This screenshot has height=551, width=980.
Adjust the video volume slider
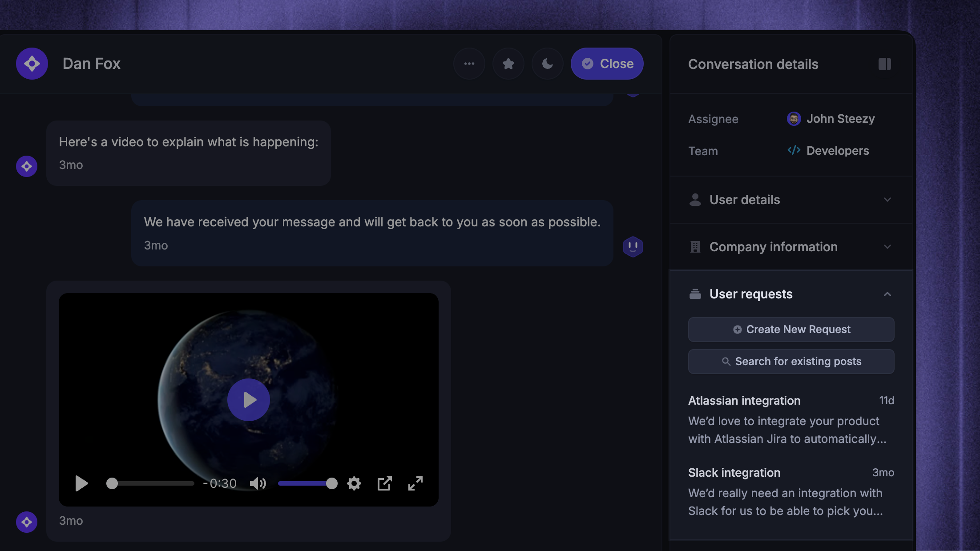point(307,483)
